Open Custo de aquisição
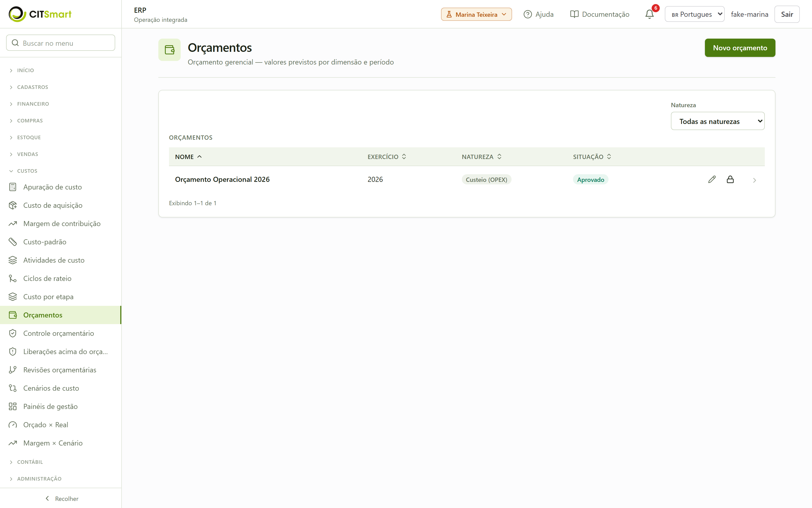This screenshot has height=508, width=812. 60,205
